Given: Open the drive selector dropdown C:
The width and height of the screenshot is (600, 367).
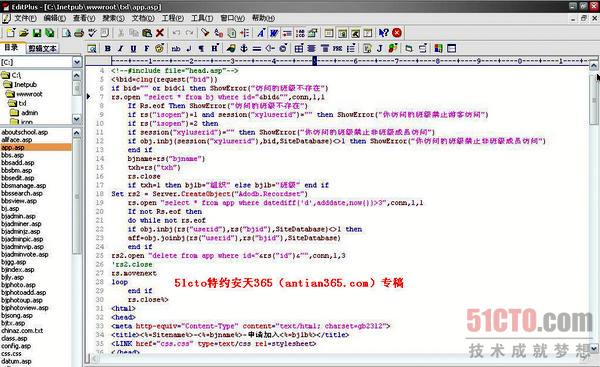Looking at the screenshot, I should point(77,62).
